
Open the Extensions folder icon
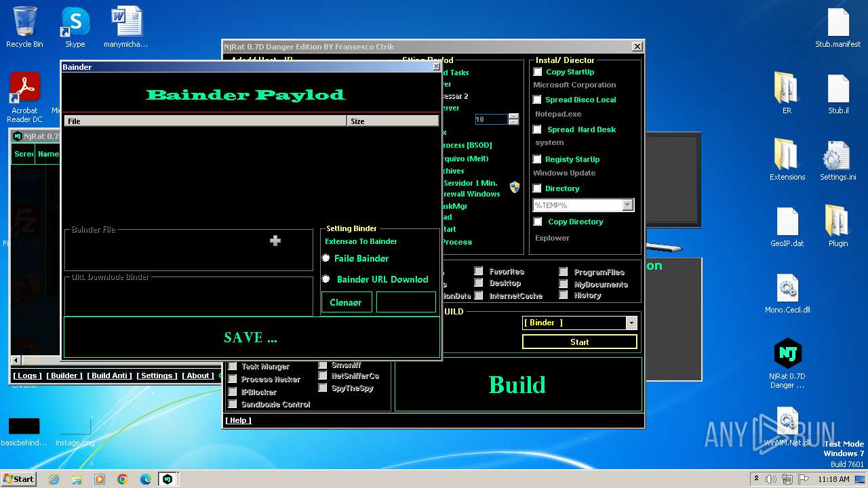(x=787, y=159)
